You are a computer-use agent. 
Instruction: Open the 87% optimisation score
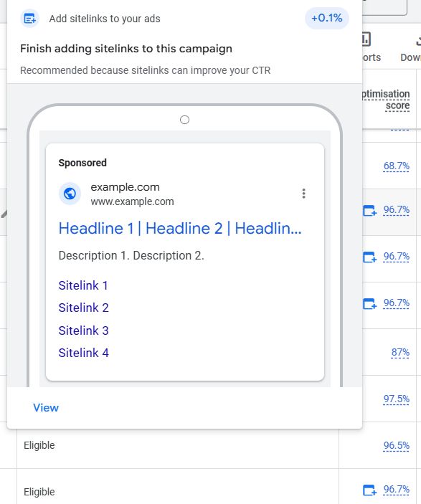(x=400, y=352)
